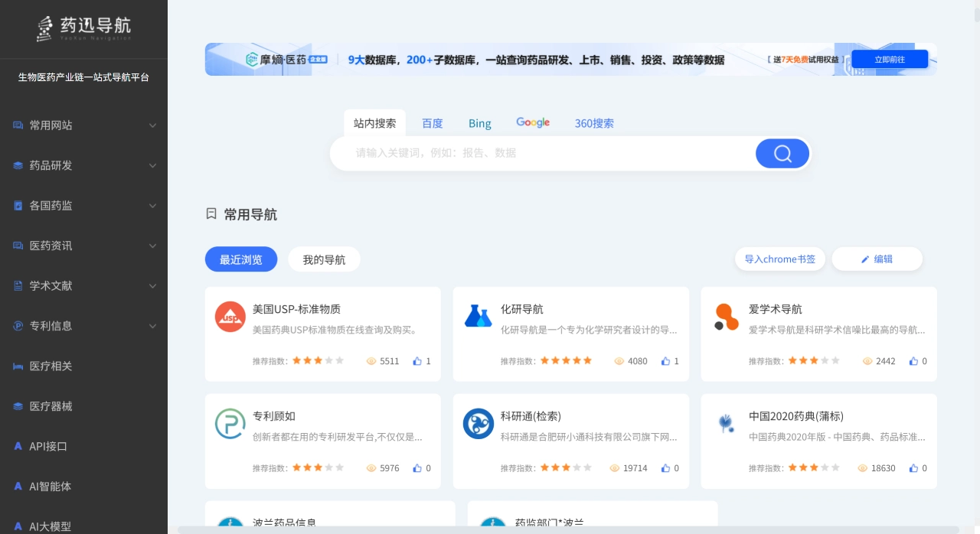Like the 科研通(检索) card with thumbs-up
This screenshot has width=980, height=534.
click(665, 468)
